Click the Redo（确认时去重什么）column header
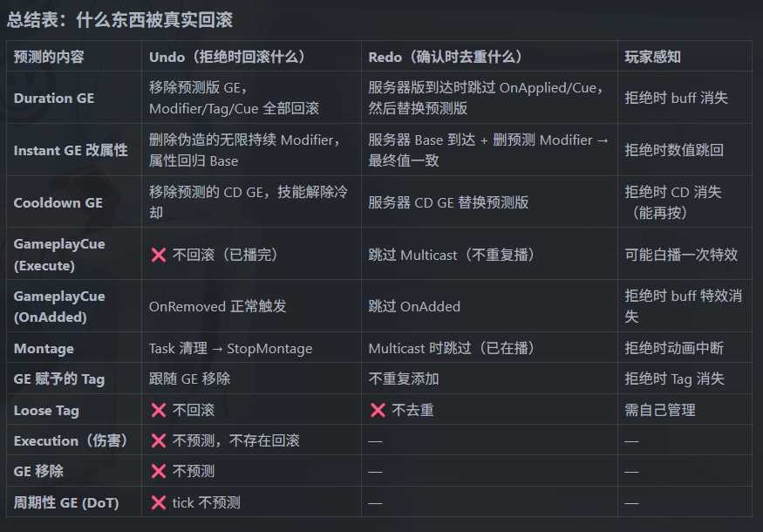This screenshot has width=763, height=532. (445, 57)
